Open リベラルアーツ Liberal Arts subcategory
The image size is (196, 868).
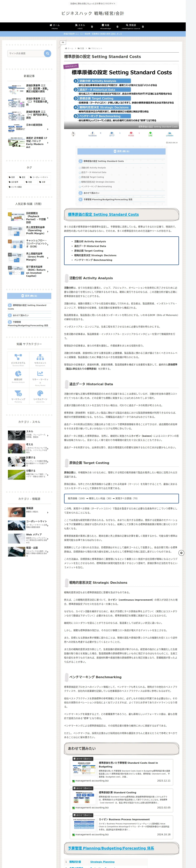(x=40, y=396)
